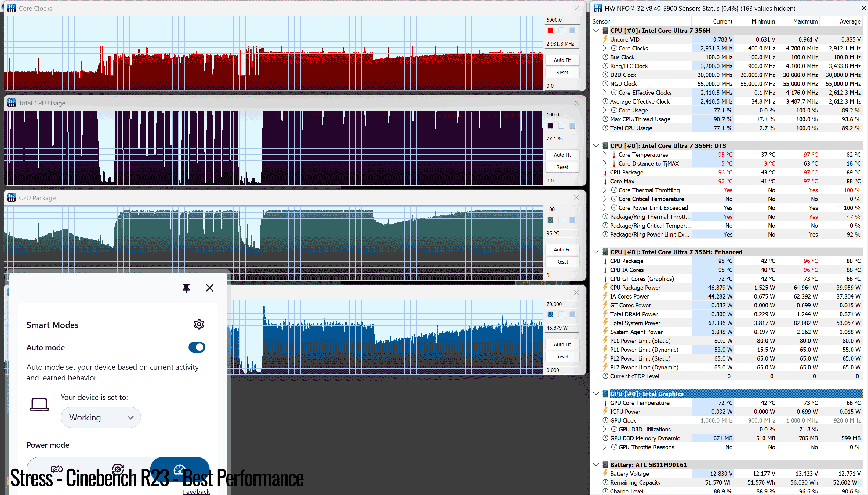Select the Average Effective Clock row
The image size is (868, 495).
coord(732,101)
